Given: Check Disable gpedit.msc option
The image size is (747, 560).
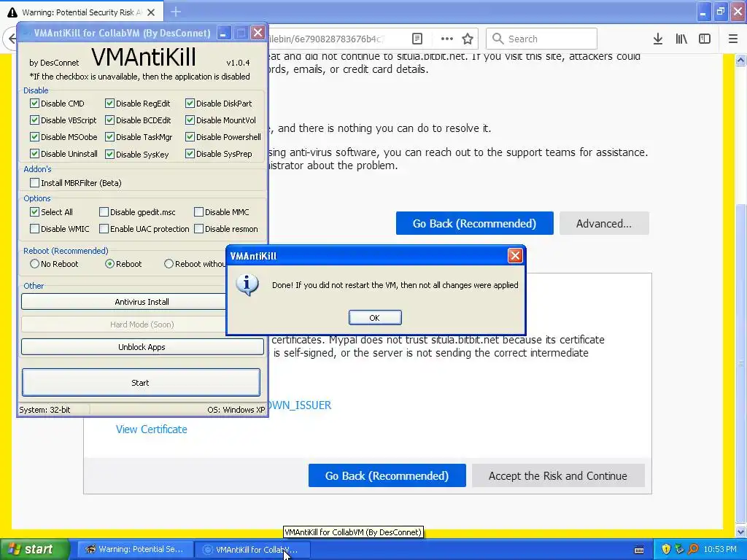Looking at the screenshot, I should tap(104, 212).
